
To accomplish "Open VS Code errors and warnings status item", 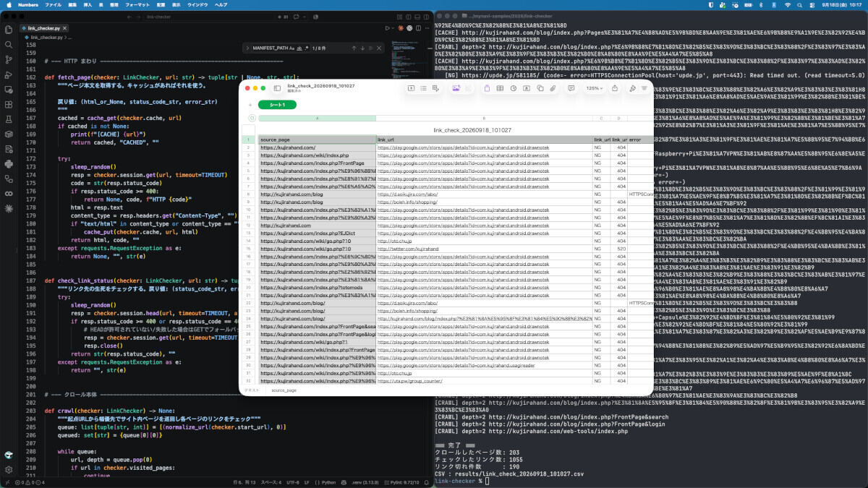I will pos(30,482).
